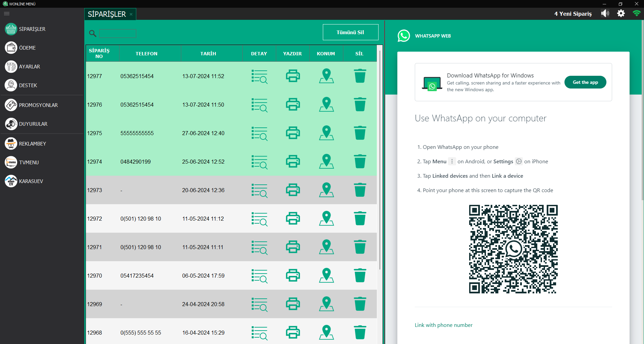The image size is (644, 344).
Task: View details of order 12972
Action: [x=259, y=219]
